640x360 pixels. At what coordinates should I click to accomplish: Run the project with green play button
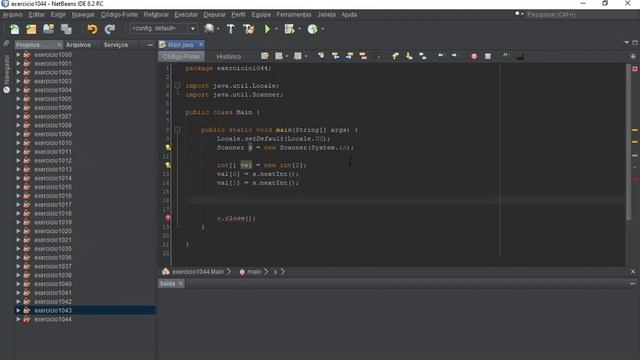[x=267, y=29]
